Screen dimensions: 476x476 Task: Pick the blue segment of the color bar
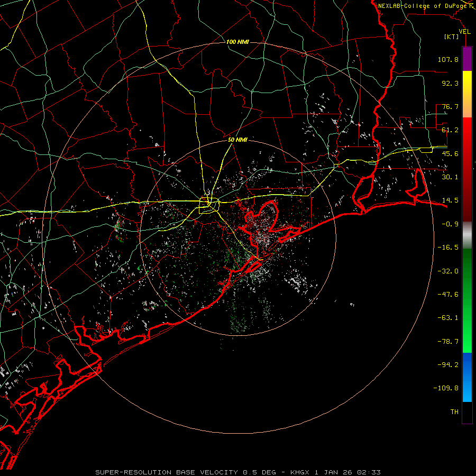pyautogui.click(x=467, y=377)
